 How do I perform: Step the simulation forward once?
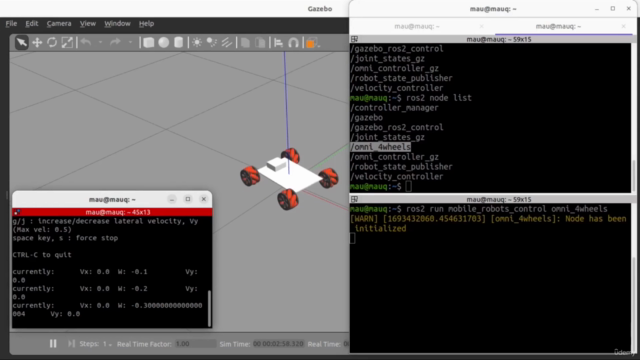pos(71,344)
